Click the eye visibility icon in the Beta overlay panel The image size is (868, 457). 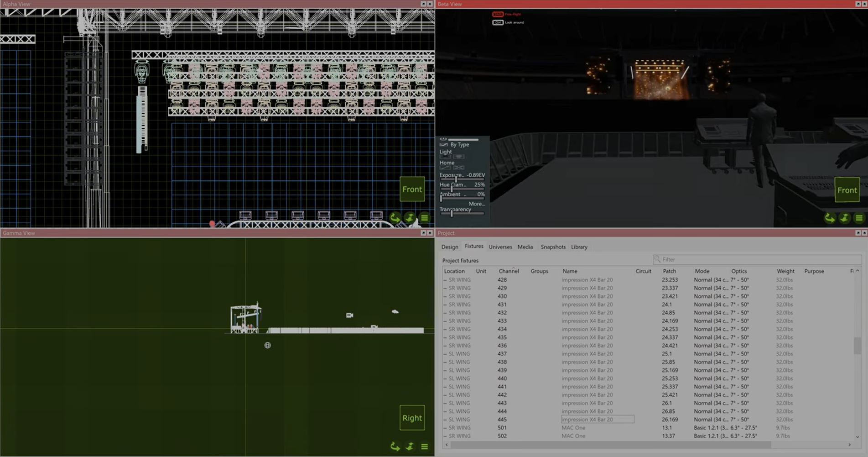pyautogui.click(x=443, y=138)
